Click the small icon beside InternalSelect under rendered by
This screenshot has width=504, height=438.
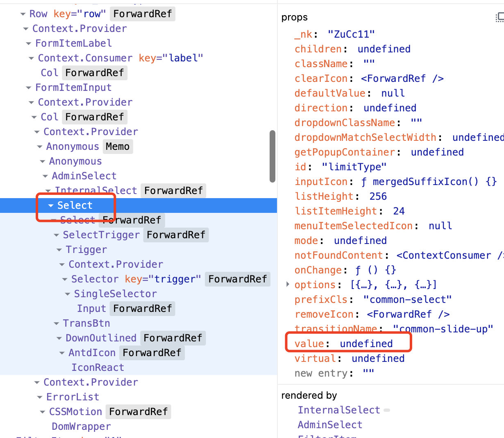tap(387, 410)
